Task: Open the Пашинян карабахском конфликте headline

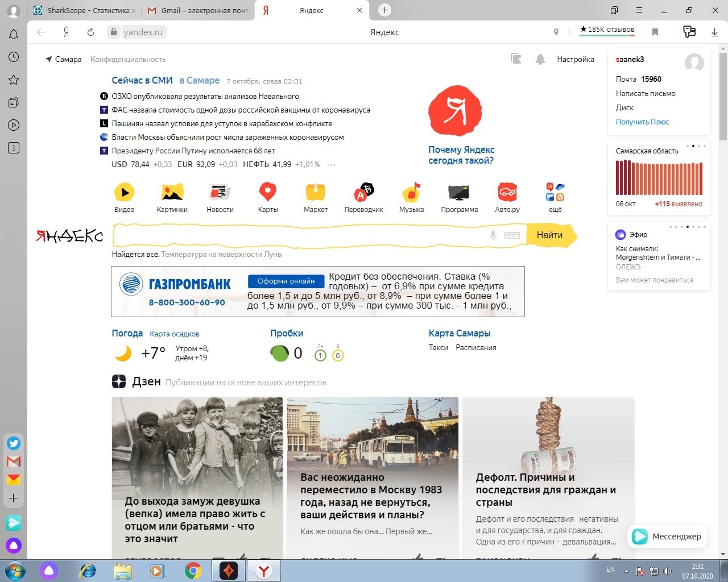Action: [222, 123]
